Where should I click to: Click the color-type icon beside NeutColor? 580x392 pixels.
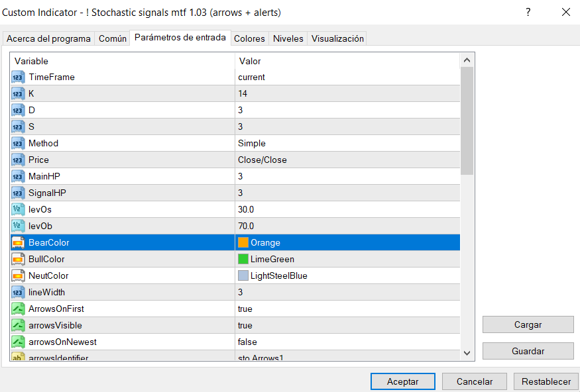tap(18, 276)
